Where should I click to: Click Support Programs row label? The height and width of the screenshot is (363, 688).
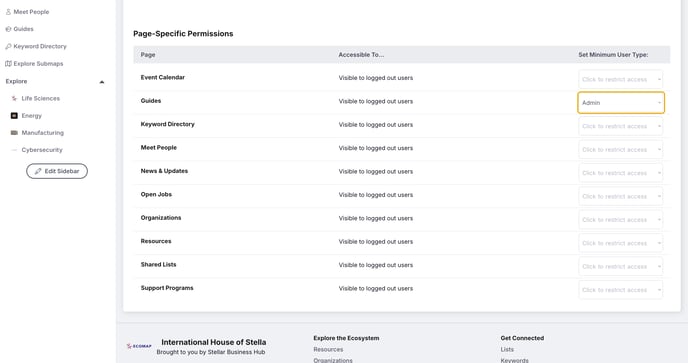point(167,288)
